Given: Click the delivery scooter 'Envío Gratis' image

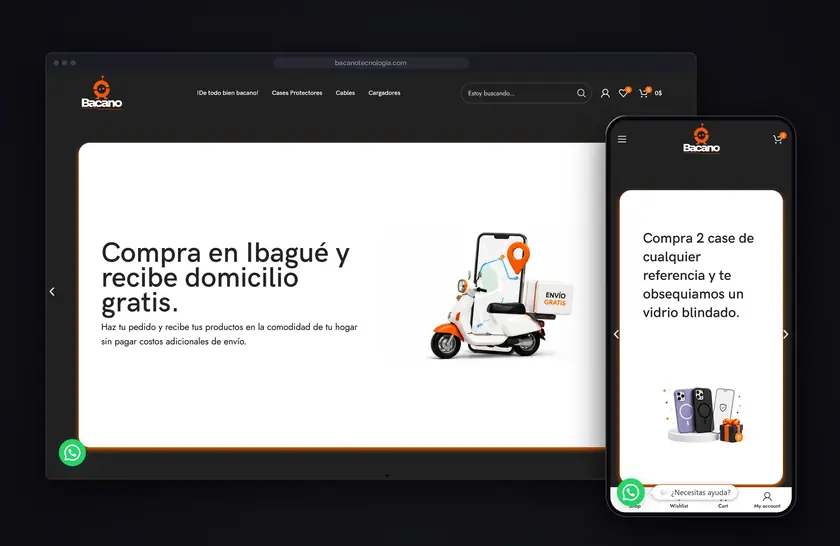Looking at the screenshot, I should click(501, 295).
